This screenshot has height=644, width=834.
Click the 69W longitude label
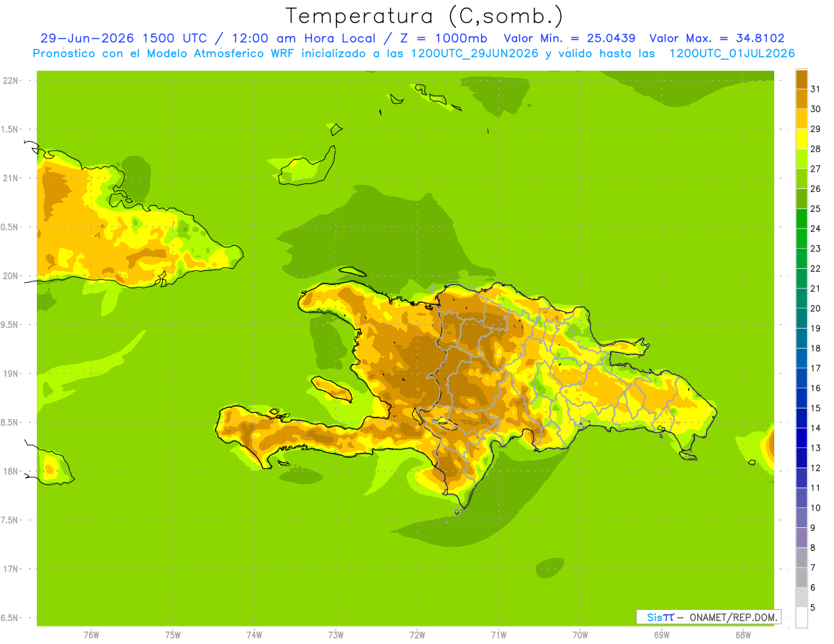(x=662, y=636)
